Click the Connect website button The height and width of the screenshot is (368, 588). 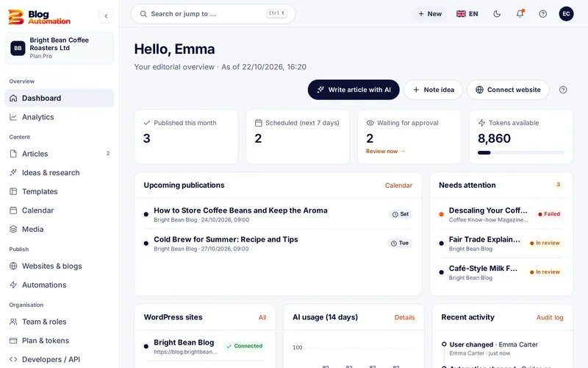508,90
